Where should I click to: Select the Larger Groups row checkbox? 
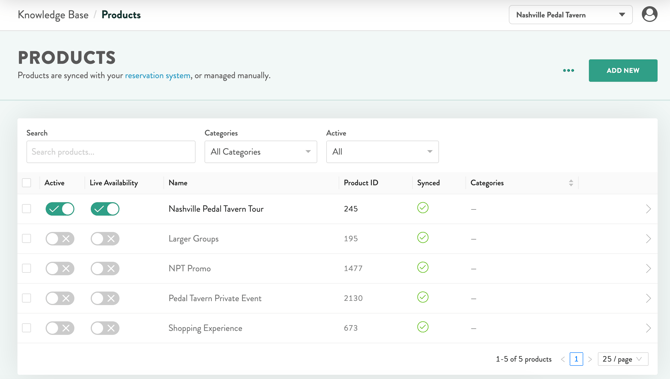(26, 238)
